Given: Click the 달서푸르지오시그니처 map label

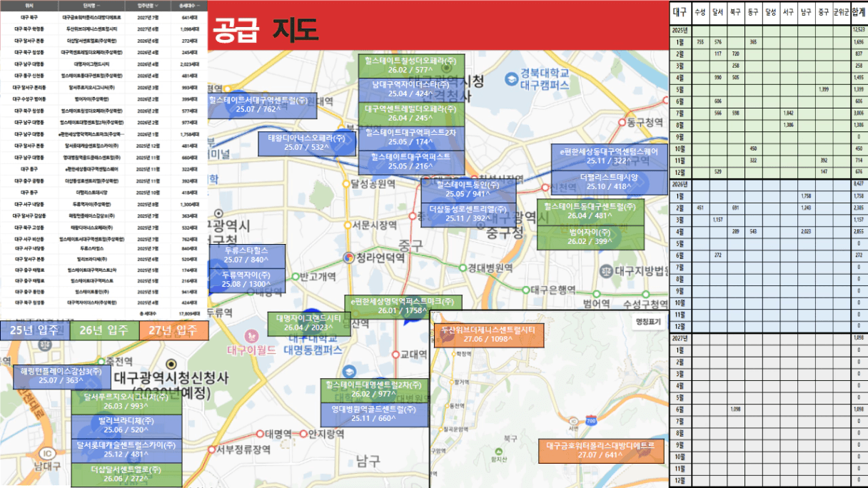Looking at the screenshot, I should [126, 402].
